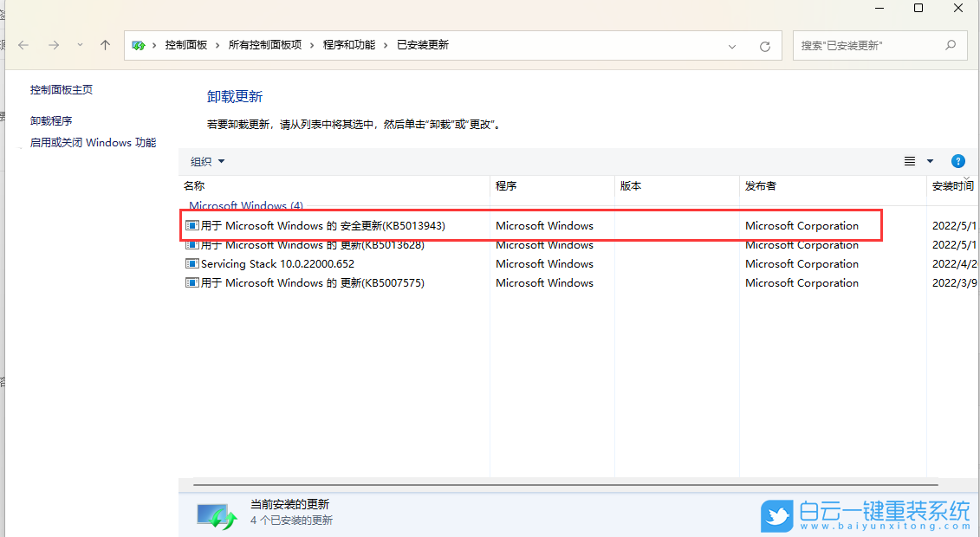Click the back navigation arrow
Viewport: 980px width, 537px height.
click(x=23, y=45)
